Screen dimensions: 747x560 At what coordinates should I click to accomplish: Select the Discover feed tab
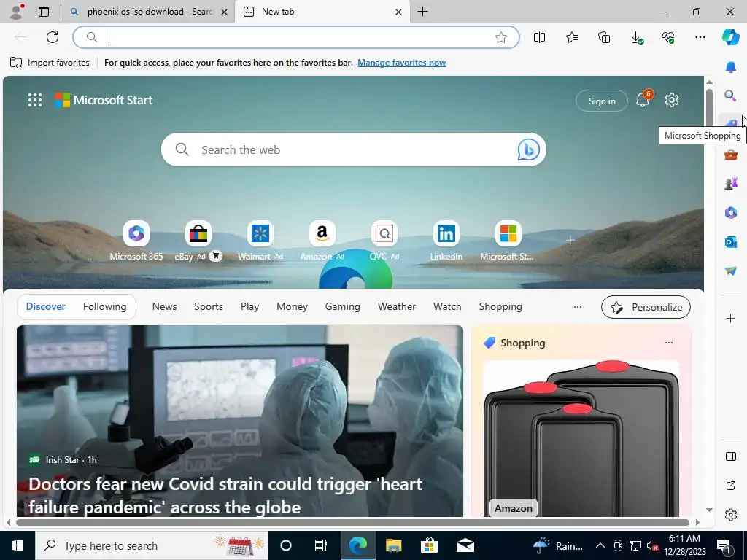45,307
